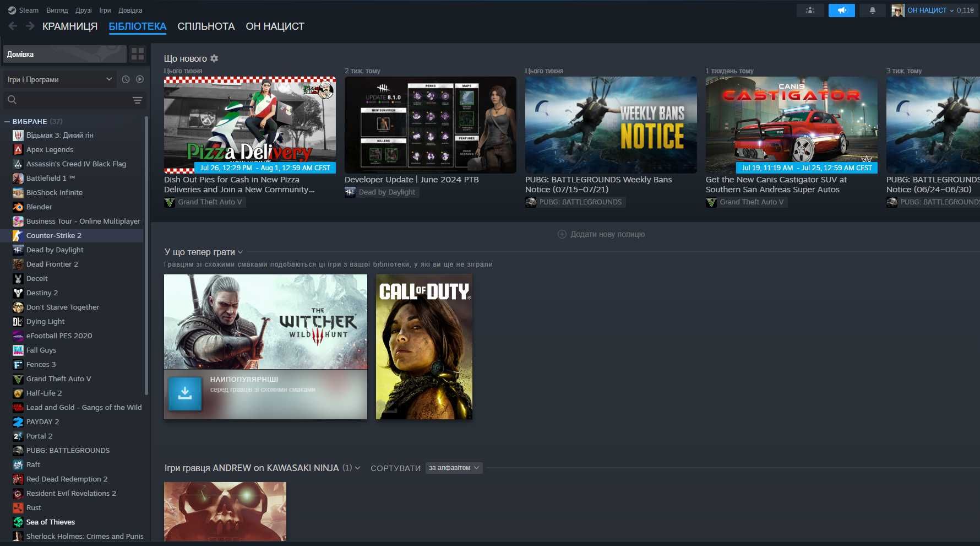The height and width of the screenshot is (546, 980).
Task: Click the Домівка home button
Action: click(65, 54)
